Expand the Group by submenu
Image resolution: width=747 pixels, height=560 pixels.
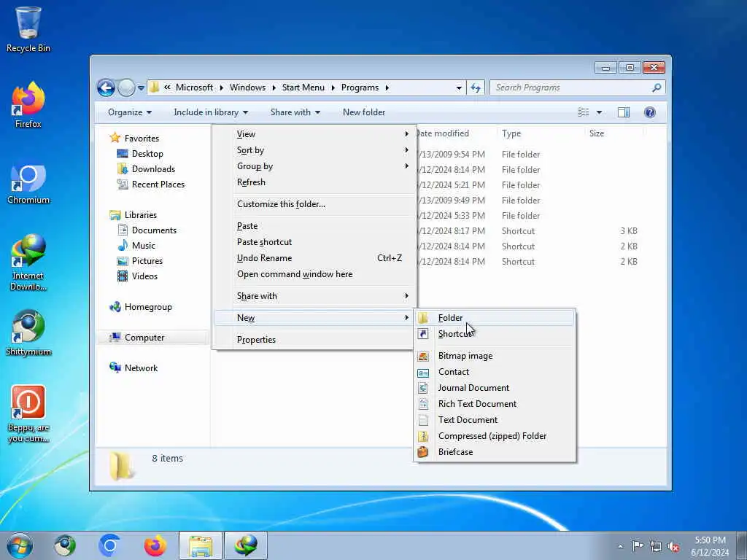(x=314, y=166)
